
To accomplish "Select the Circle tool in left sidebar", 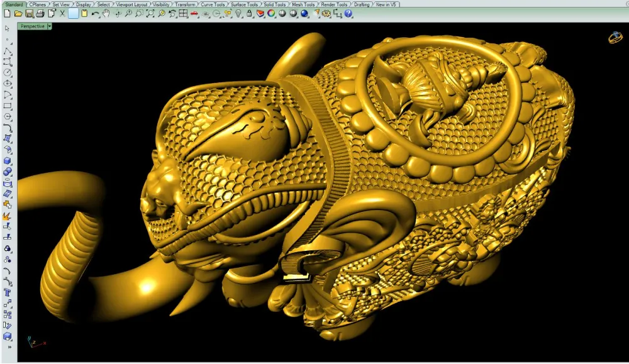I will [x=8, y=72].
